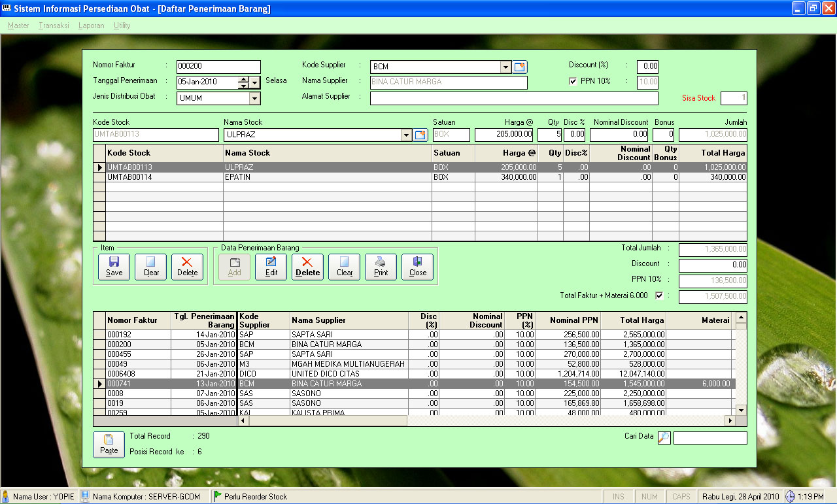This screenshot has height=504, width=837.
Task: Open the Tanggal Penerimaan calendar dropdown
Action: click(x=255, y=82)
